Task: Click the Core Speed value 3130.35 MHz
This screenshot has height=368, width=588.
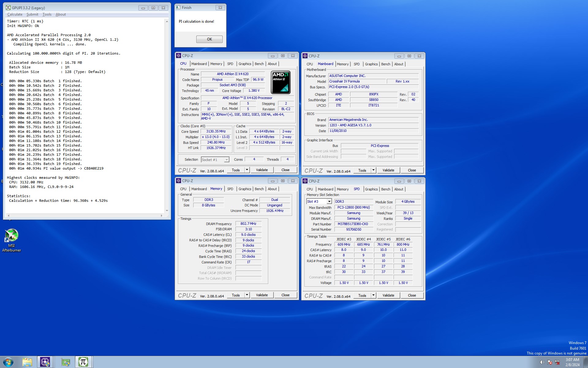Action: click(216, 131)
